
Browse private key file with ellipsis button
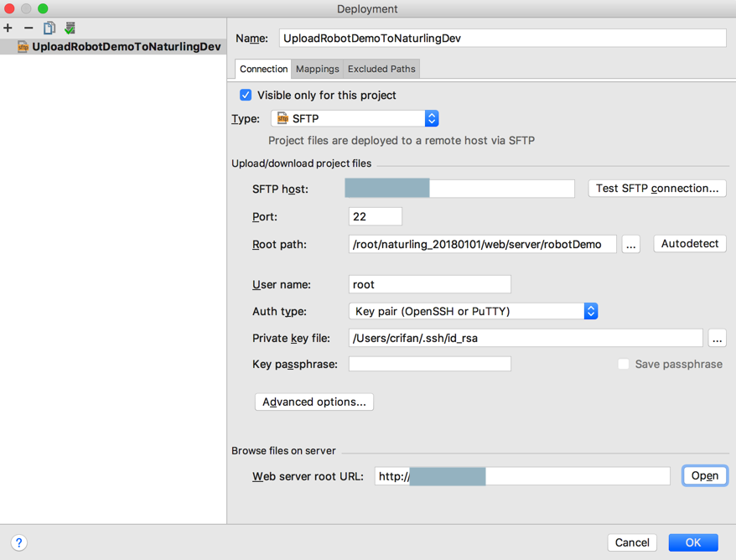(718, 338)
